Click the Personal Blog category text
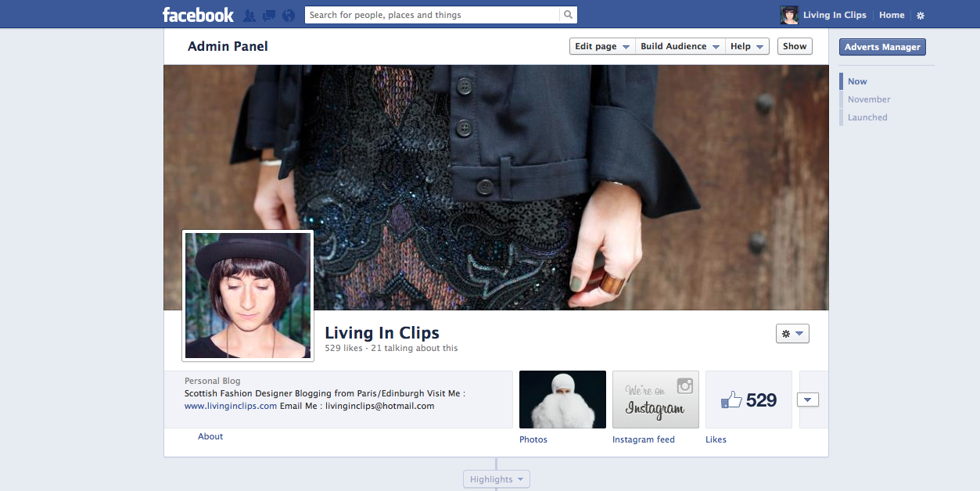The width and height of the screenshot is (980, 491). (x=213, y=382)
